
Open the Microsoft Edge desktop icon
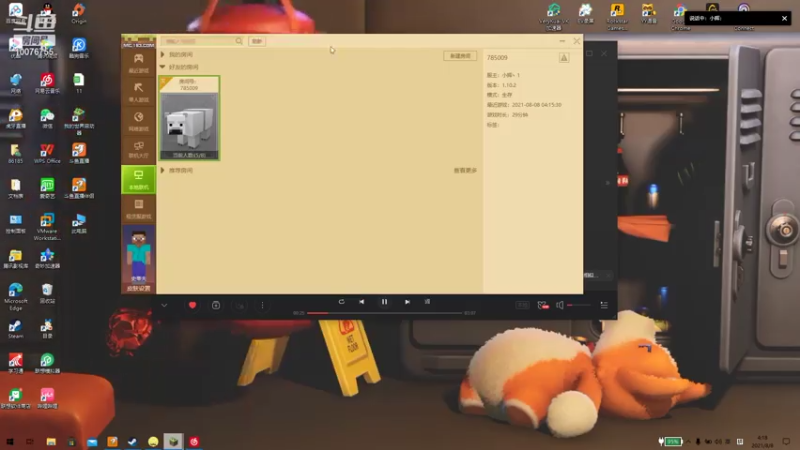15,296
